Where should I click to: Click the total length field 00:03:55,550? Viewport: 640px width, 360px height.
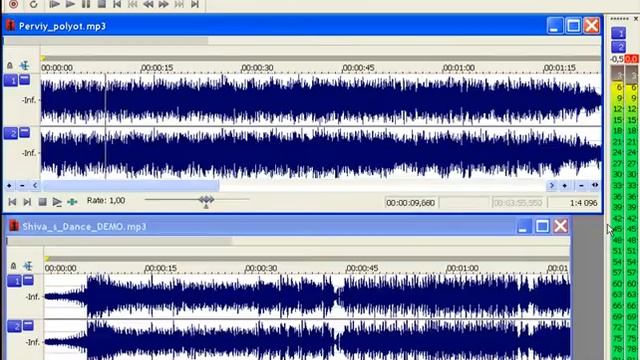point(518,203)
